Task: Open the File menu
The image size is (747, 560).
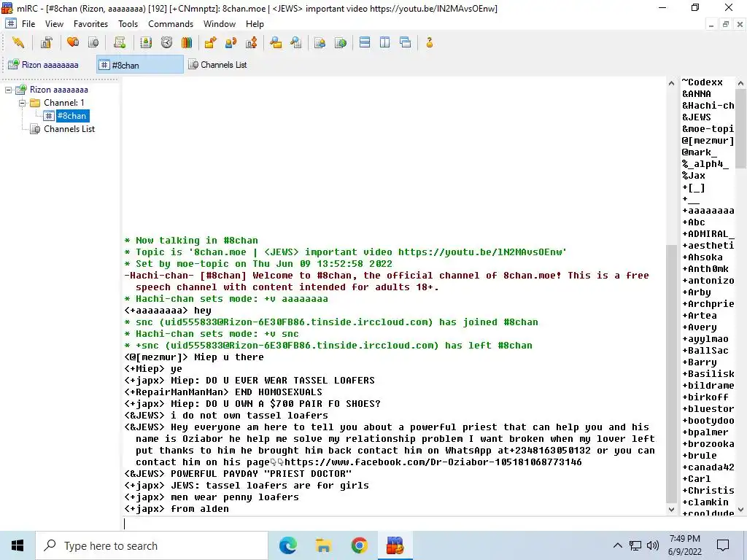Action: click(28, 24)
